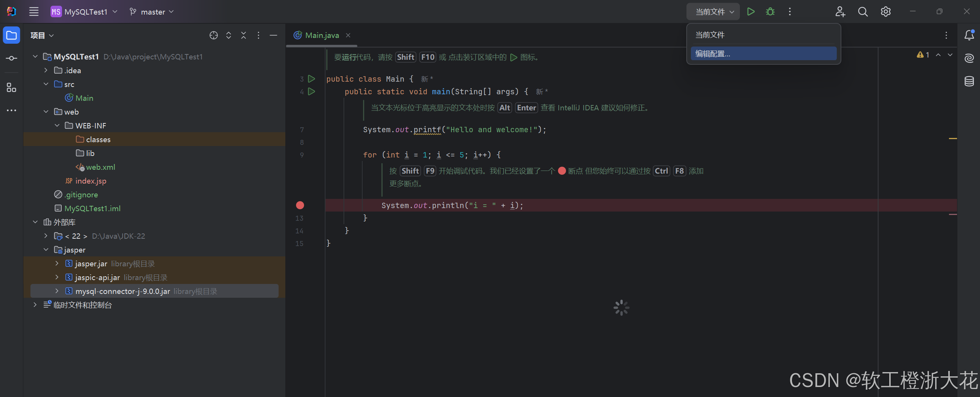This screenshot has height=397, width=980.
Task: Toggle the red breakpoint in the gutter
Action: point(300,205)
